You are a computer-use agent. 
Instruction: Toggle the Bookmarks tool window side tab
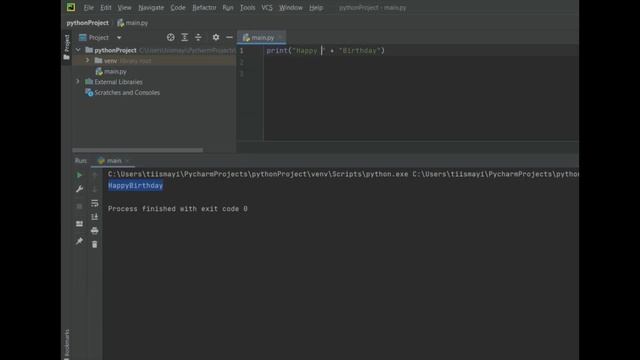(x=67, y=344)
